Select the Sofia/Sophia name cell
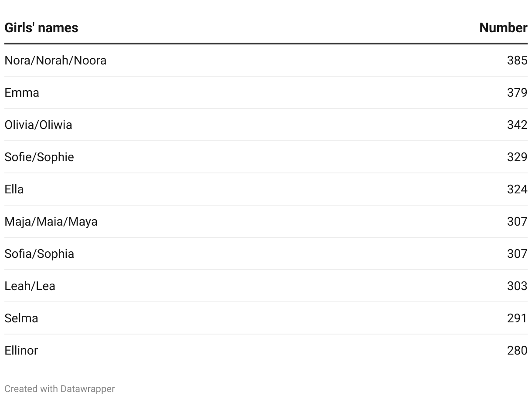This screenshot has width=532, height=399. coord(39,254)
